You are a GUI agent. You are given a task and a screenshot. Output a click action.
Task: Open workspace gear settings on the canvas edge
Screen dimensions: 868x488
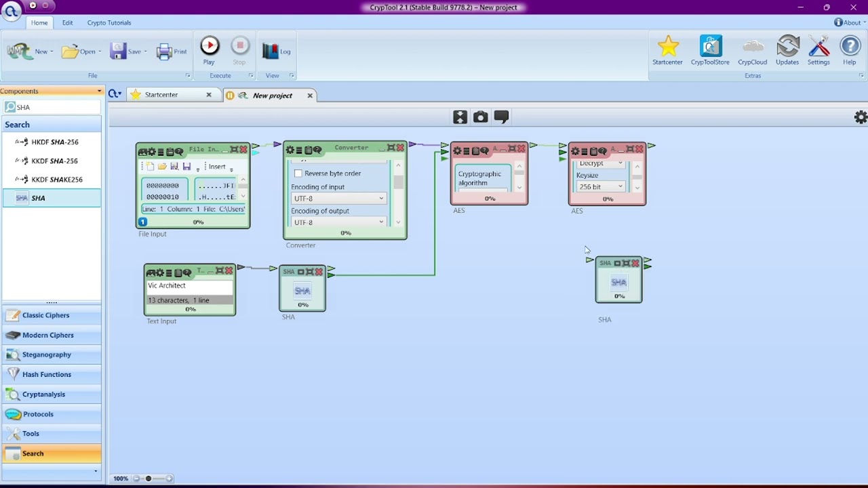tap(861, 117)
